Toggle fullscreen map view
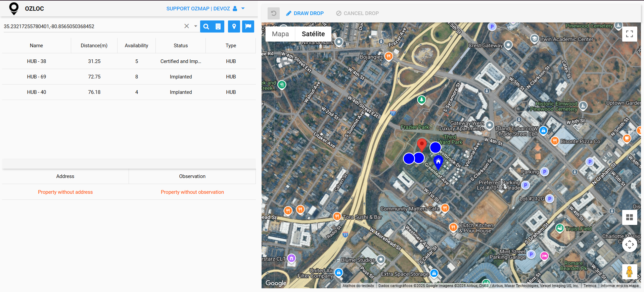This screenshot has height=292, width=644. [x=630, y=34]
